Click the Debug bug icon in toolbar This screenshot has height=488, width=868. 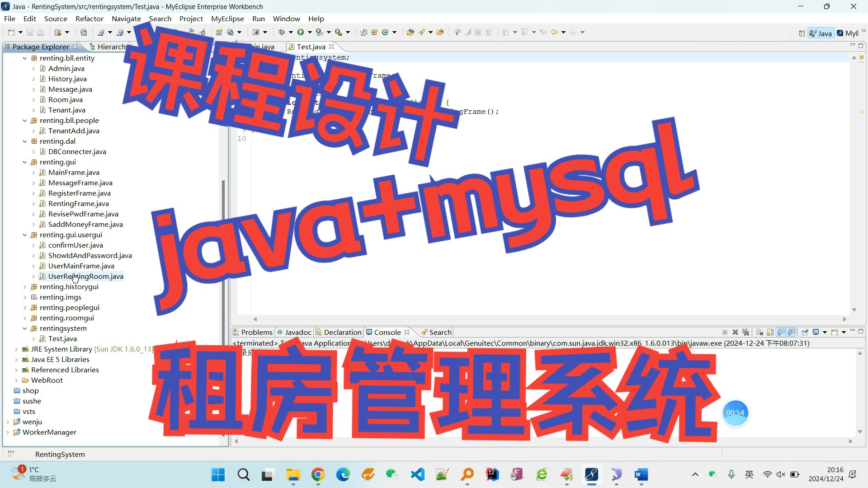(x=281, y=32)
